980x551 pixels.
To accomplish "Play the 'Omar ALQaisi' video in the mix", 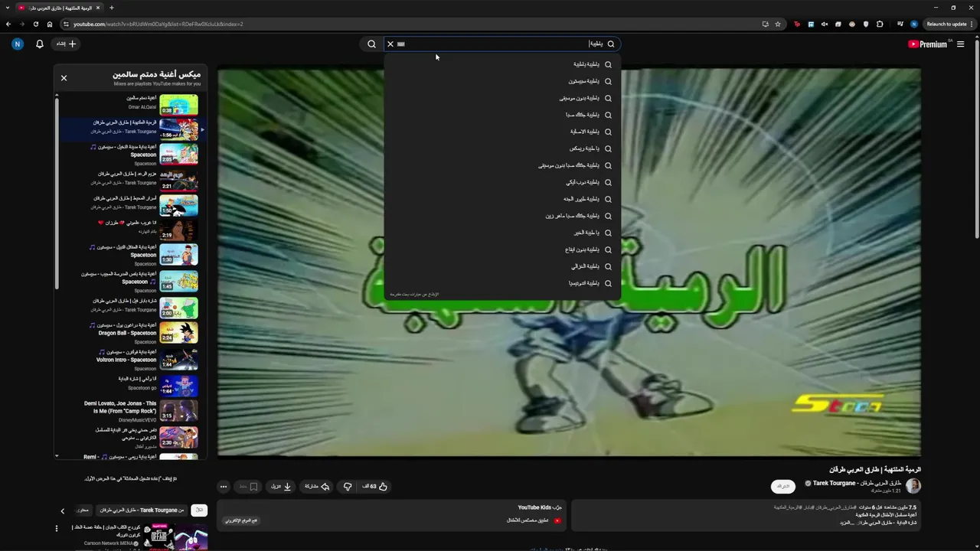I will click(x=178, y=104).
